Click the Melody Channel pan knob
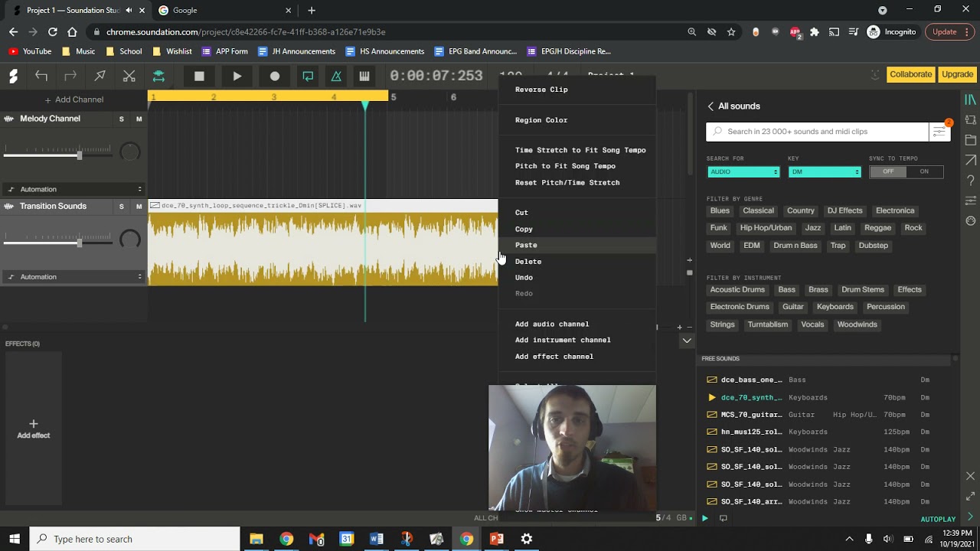980x551 pixels. click(130, 152)
